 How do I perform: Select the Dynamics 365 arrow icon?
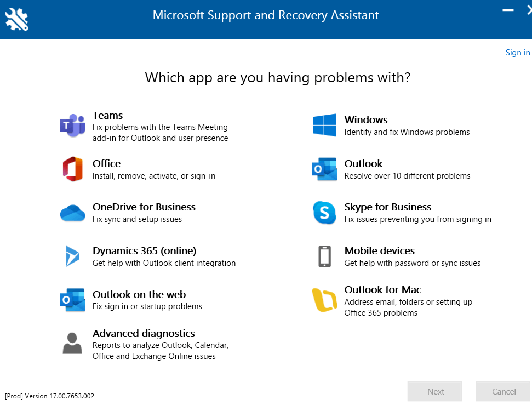(72, 256)
